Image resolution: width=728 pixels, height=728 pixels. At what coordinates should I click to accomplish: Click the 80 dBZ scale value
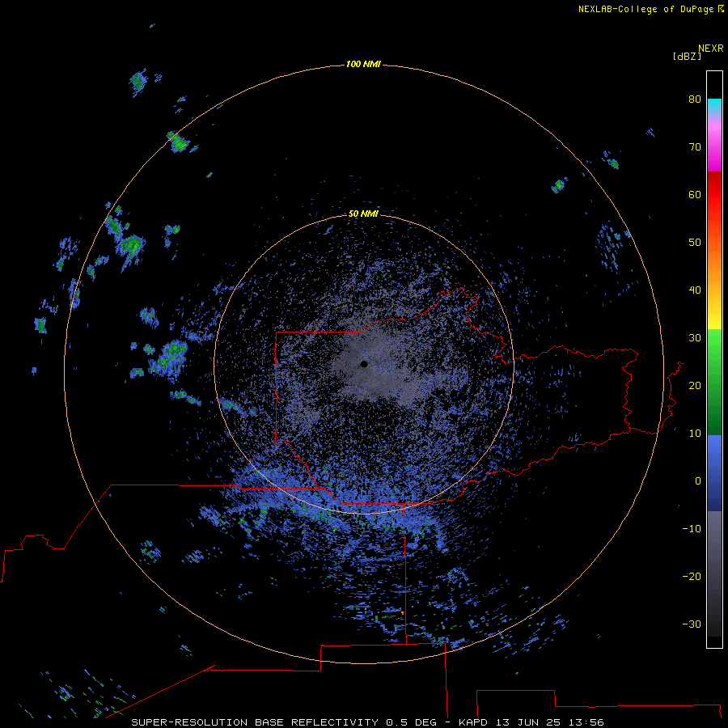pos(695,99)
